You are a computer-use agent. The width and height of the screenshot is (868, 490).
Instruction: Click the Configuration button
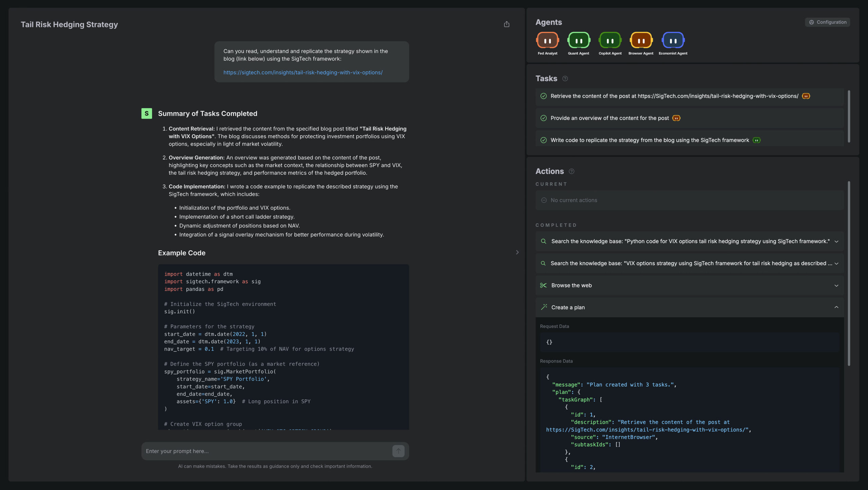click(x=827, y=22)
